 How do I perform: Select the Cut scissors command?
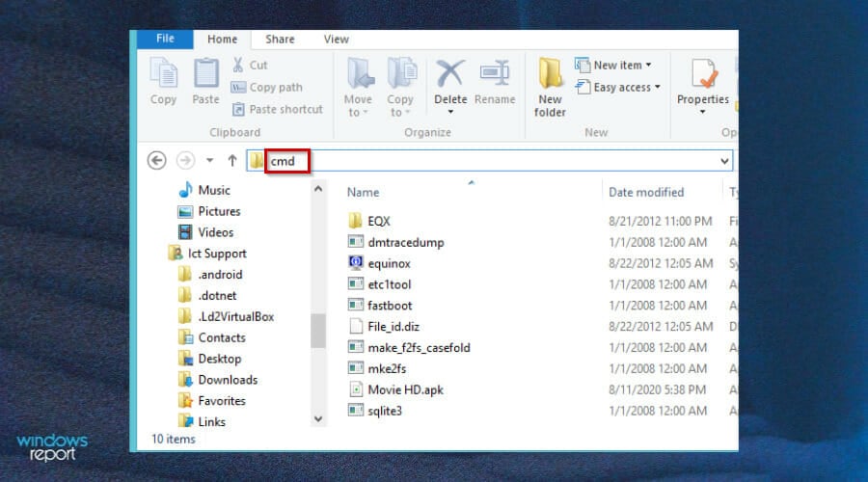[x=250, y=65]
